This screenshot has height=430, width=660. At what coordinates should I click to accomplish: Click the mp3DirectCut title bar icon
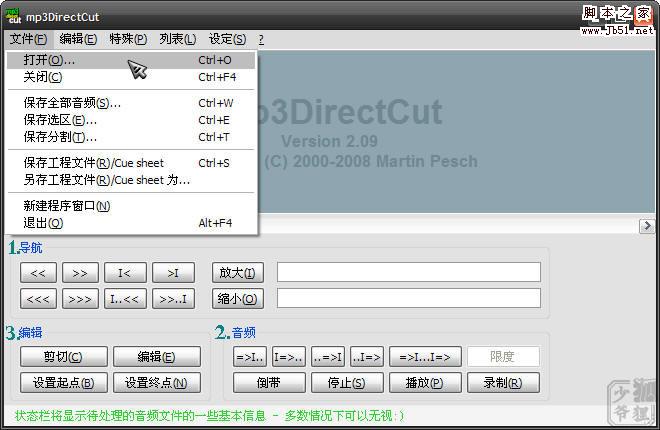[14, 16]
